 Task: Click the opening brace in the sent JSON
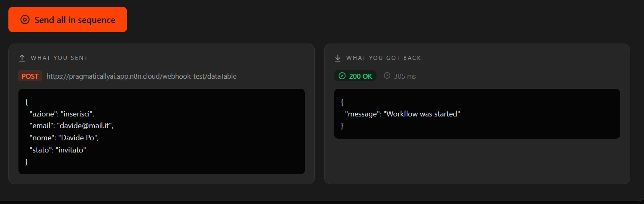coord(27,102)
